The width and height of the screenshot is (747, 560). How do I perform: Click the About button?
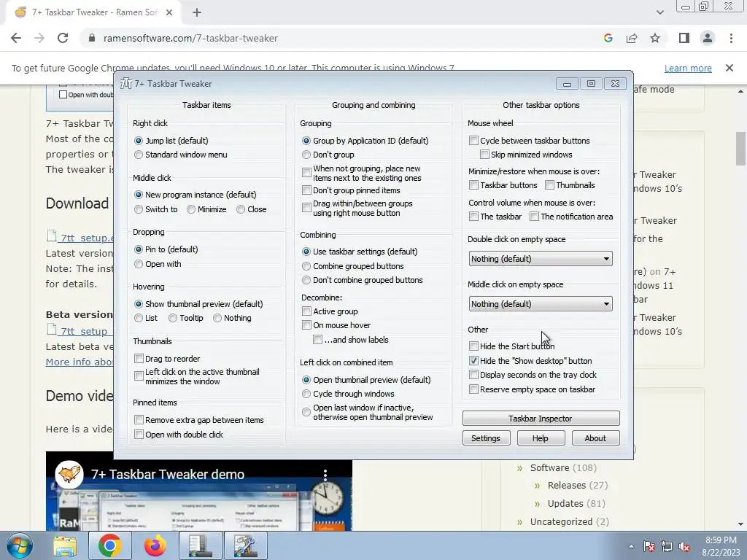click(595, 438)
